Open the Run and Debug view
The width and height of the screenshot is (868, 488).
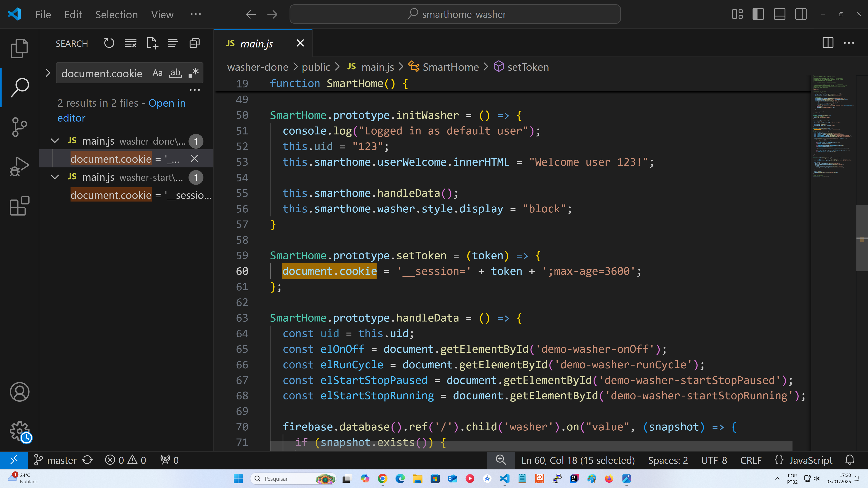[19, 166]
